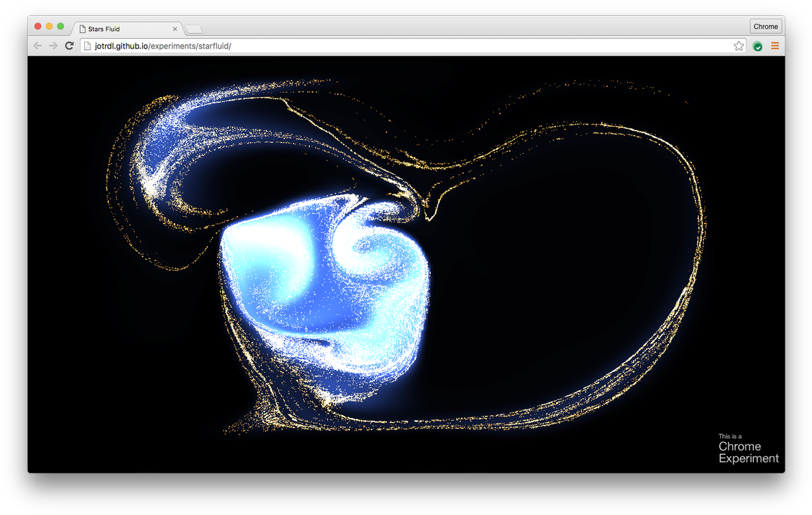
Task: Close the browser window with red button
Action: click(x=38, y=26)
